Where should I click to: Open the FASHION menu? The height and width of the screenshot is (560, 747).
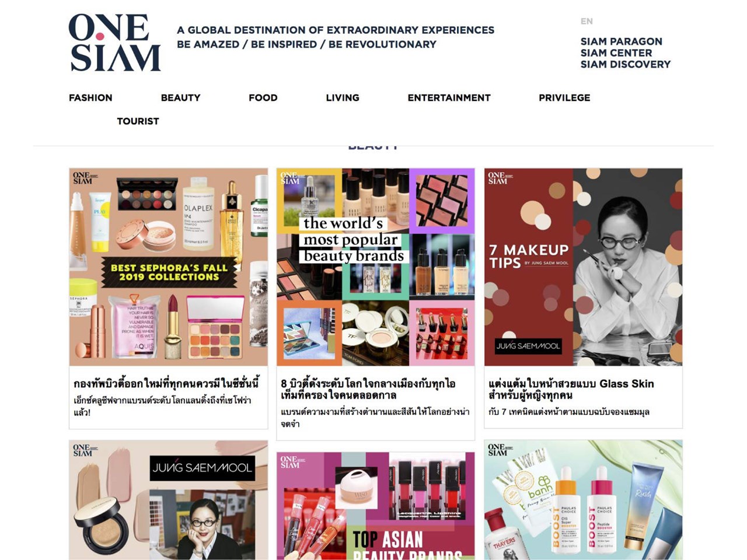(90, 97)
